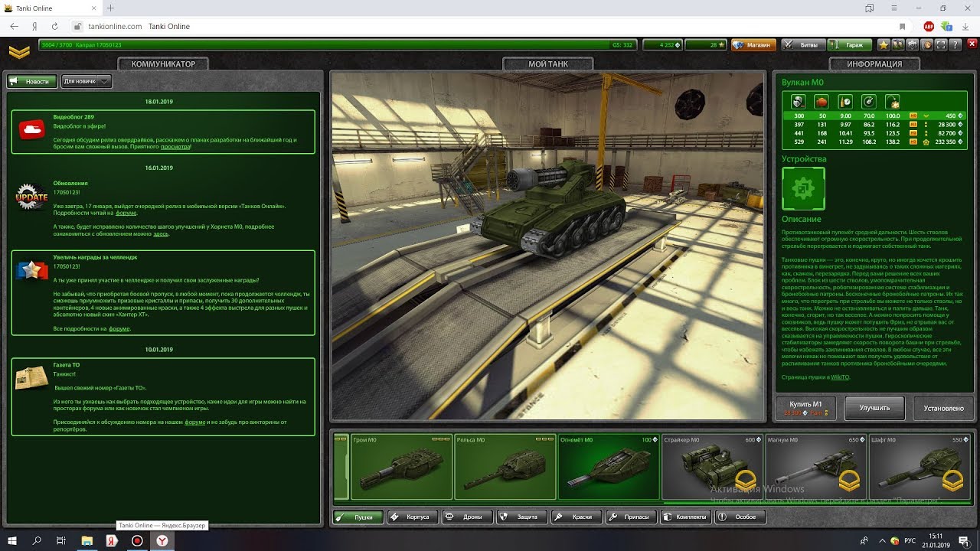The image size is (980, 551).
Task: Open the Защита garage category
Action: [x=521, y=517]
